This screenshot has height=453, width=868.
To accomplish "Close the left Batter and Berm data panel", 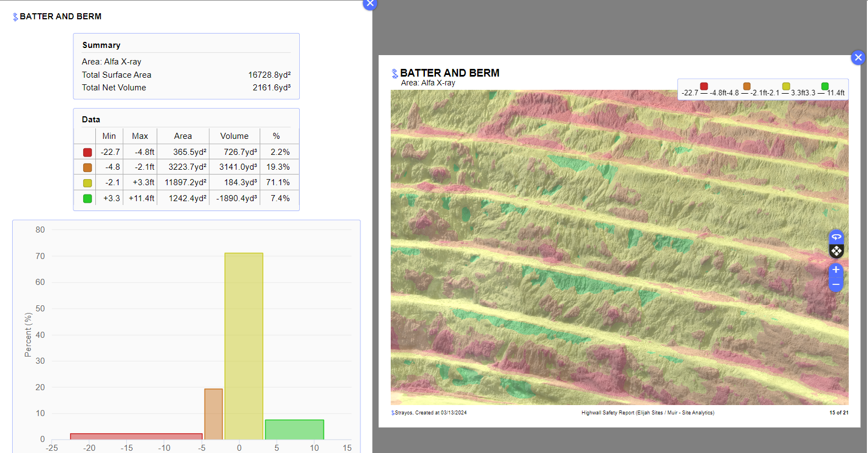I will 370,4.
